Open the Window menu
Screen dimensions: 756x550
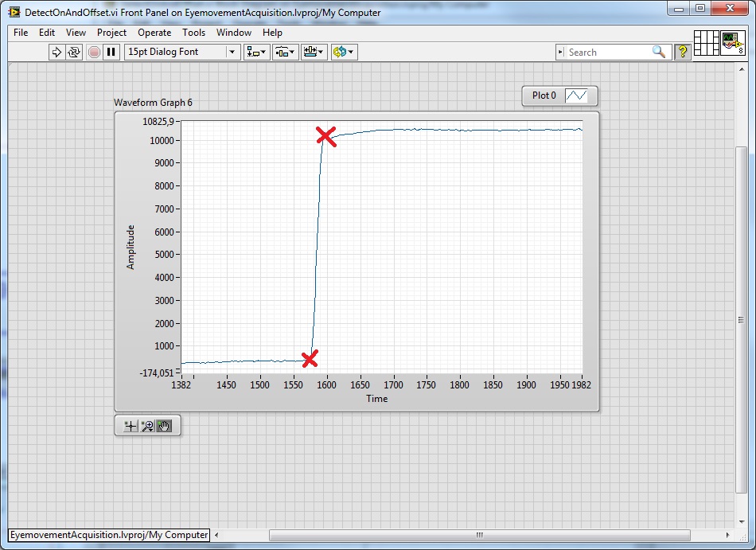coord(234,33)
